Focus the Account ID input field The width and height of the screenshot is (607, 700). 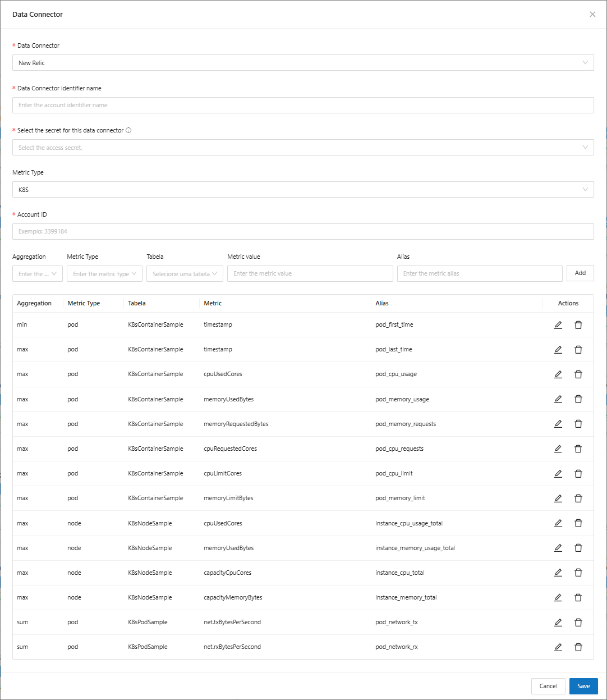click(x=303, y=231)
